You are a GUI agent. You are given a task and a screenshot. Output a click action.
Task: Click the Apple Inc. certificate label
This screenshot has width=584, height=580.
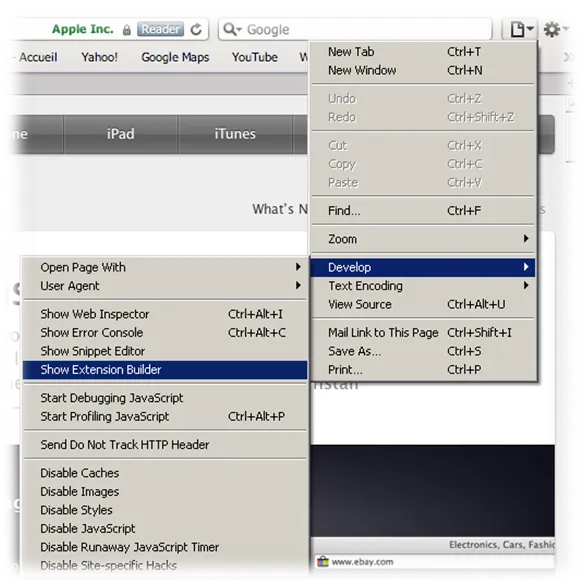[83, 29]
